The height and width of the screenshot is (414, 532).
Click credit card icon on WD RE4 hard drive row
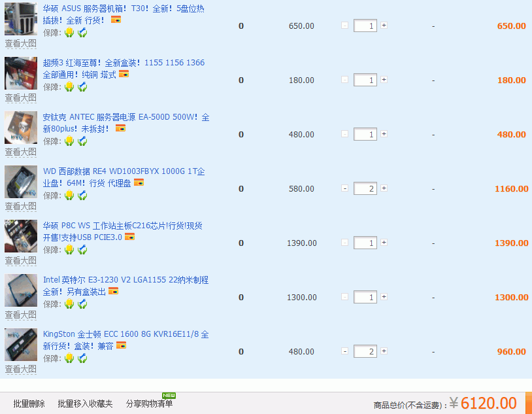(139, 182)
